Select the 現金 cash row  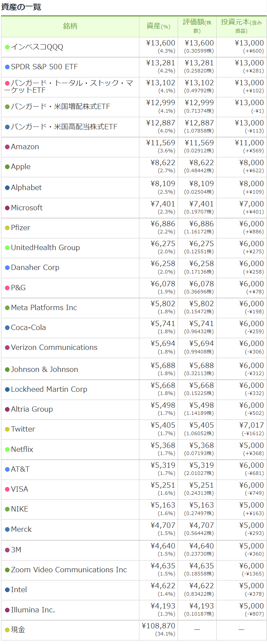tap(134, 630)
